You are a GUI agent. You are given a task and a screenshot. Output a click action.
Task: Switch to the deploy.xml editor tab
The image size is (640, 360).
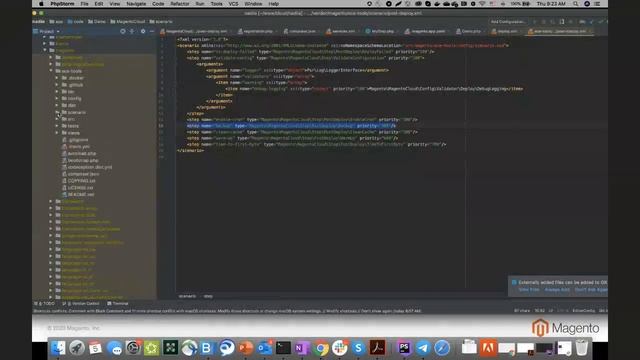505,31
